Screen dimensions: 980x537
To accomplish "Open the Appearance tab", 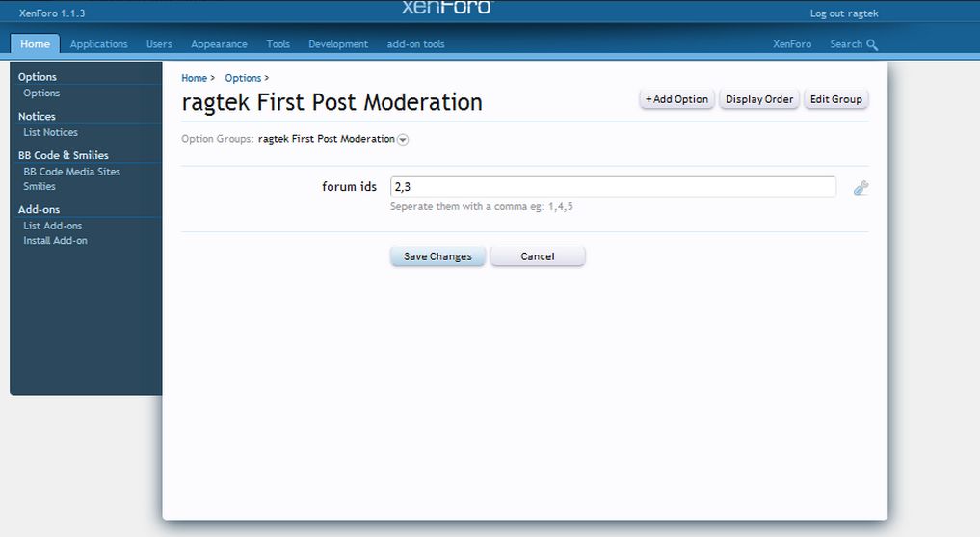I will [219, 44].
